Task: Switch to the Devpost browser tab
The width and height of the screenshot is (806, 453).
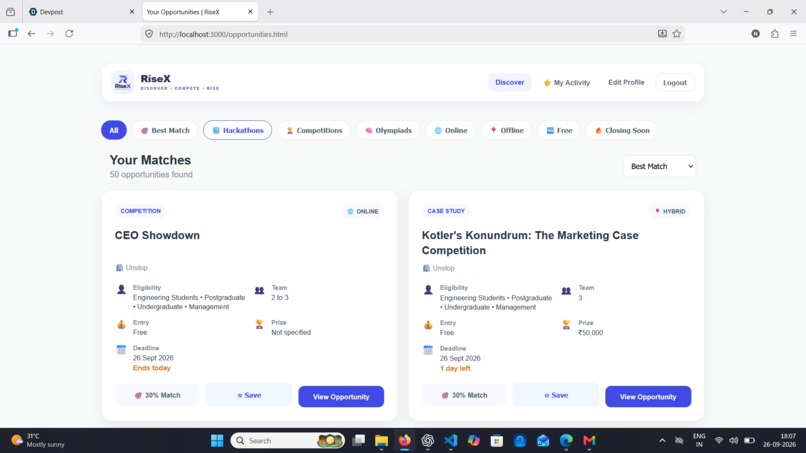Action: (x=81, y=11)
